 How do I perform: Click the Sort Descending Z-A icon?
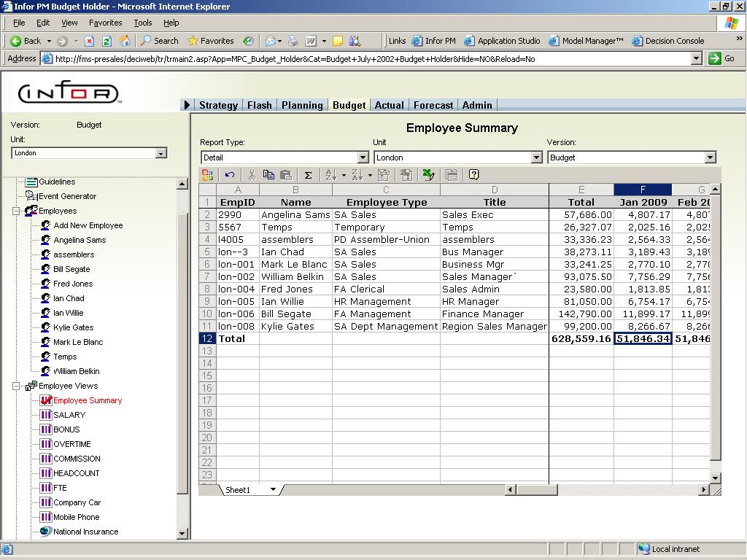coord(357,175)
